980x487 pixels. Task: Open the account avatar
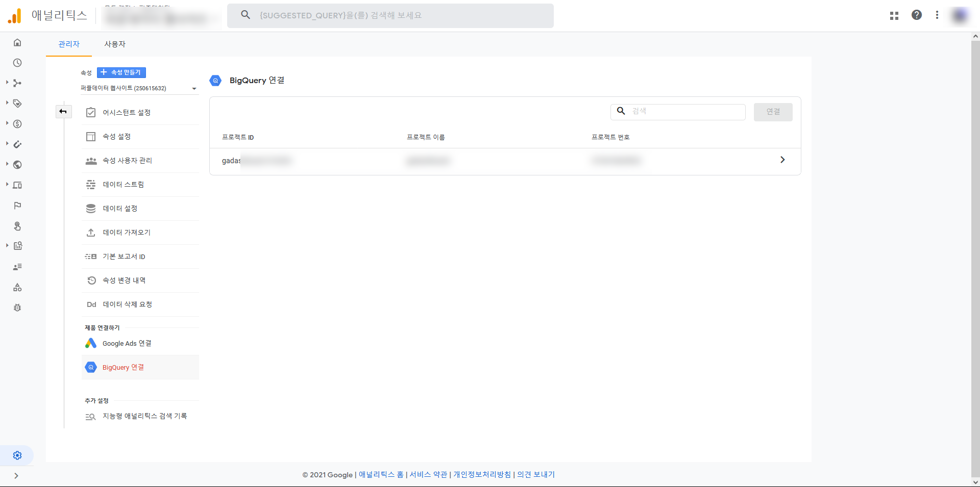960,16
